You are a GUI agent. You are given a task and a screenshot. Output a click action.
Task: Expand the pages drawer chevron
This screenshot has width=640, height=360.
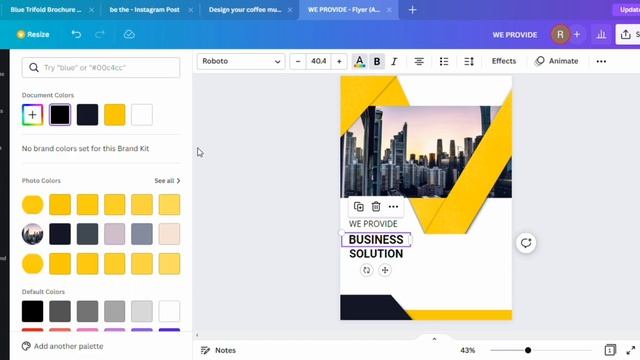pyautogui.click(x=434, y=339)
